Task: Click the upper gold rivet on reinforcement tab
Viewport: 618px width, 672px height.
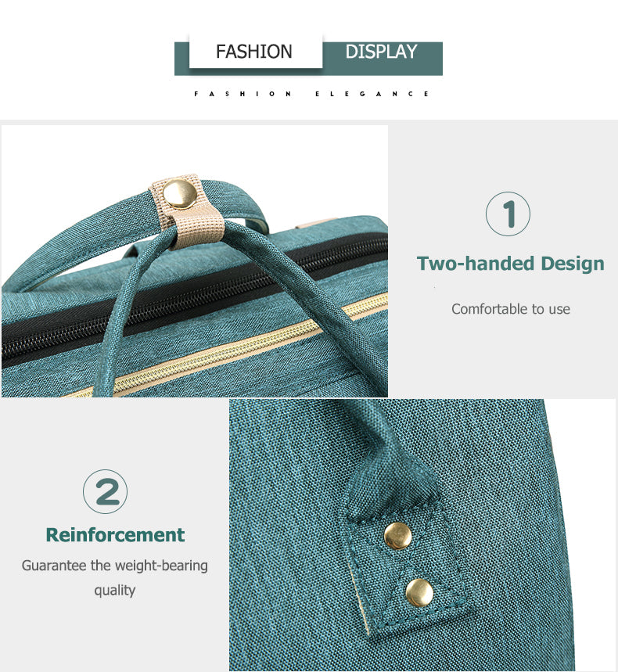Action: pos(397,536)
